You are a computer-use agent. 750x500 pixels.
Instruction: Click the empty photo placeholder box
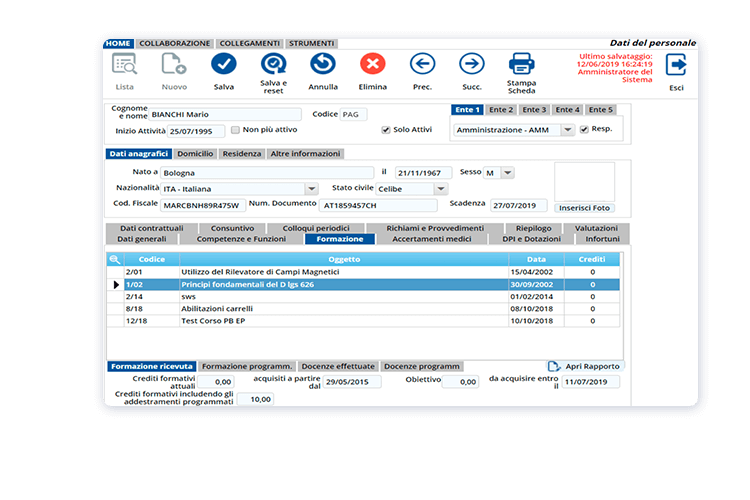click(585, 182)
